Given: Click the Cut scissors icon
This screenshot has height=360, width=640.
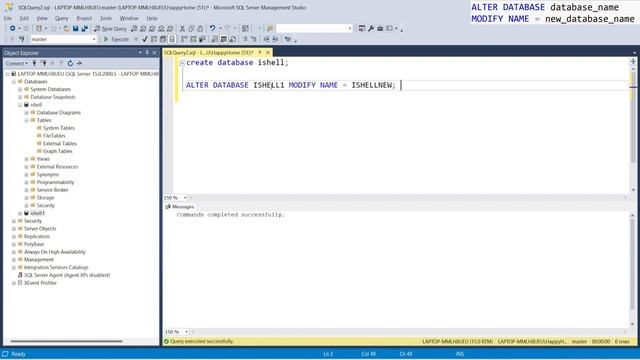Looking at the screenshot, I should tap(182, 29).
